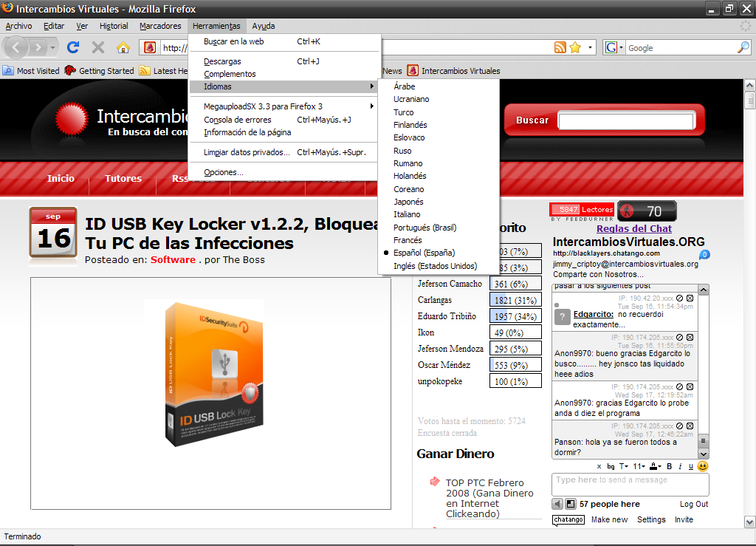Open the Marcadores menu
The height and width of the screenshot is (546, 756).
click(x=160, y=26)
